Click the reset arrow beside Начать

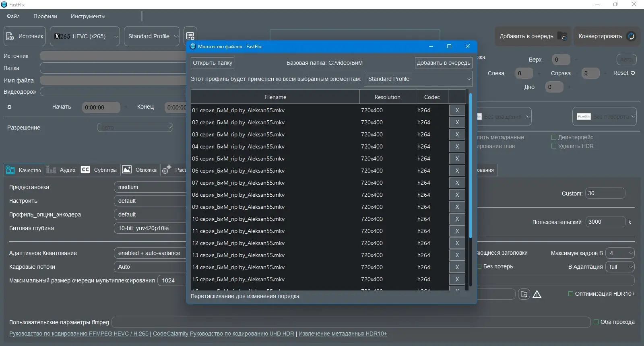pyautogui.click(x=9, y=107)
